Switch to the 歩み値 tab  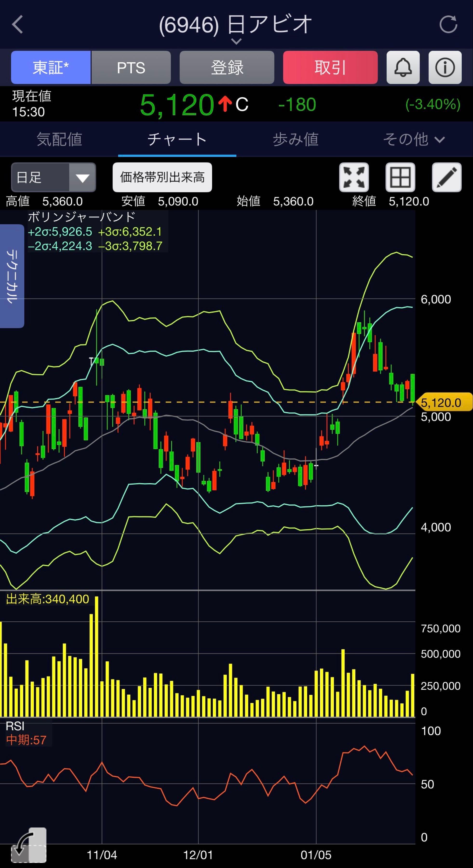[x=296, y=139]
